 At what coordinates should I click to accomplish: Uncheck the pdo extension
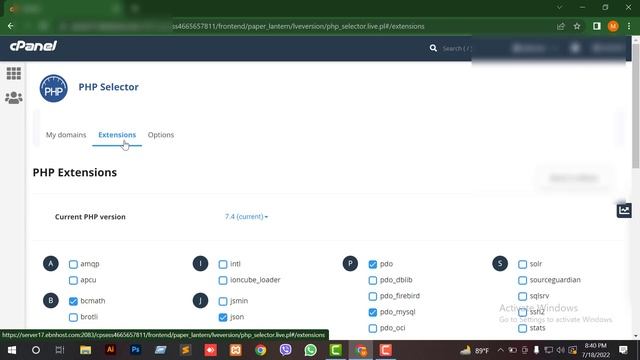coord(373,264)
